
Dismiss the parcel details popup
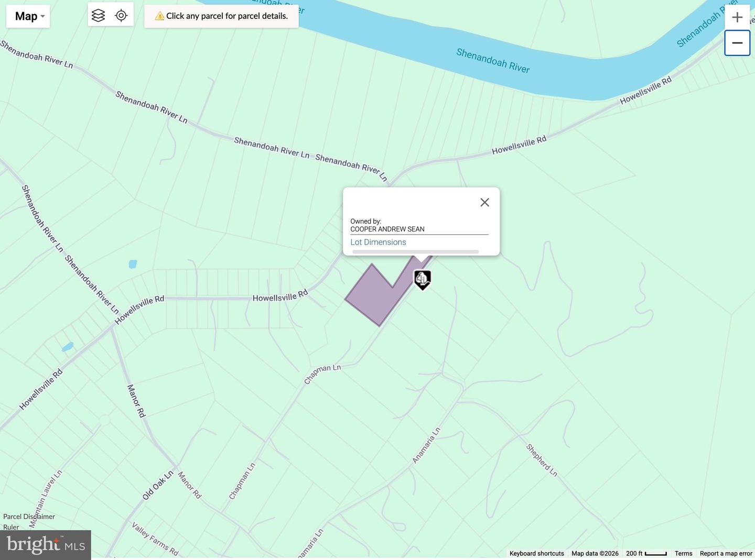point(484,202)
